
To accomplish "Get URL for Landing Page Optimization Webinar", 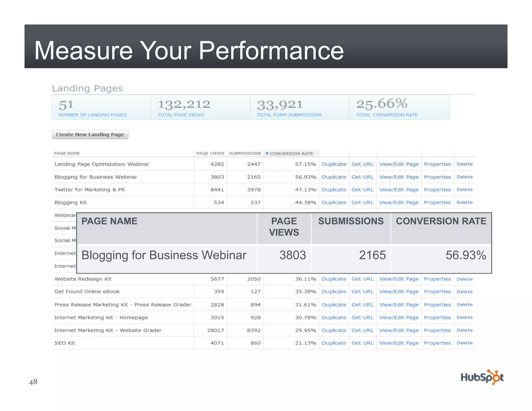I will pyautogui.click(x=362, y=164).
